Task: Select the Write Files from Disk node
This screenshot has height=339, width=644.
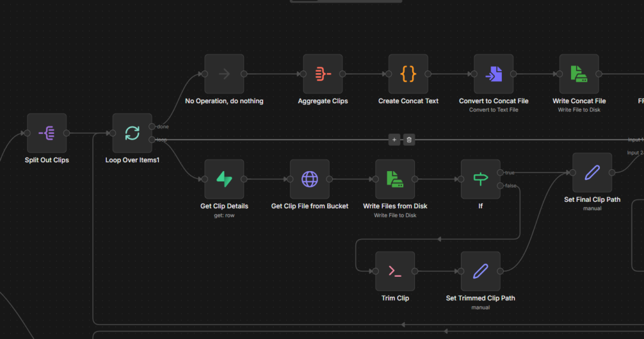Action: point(395,179)
